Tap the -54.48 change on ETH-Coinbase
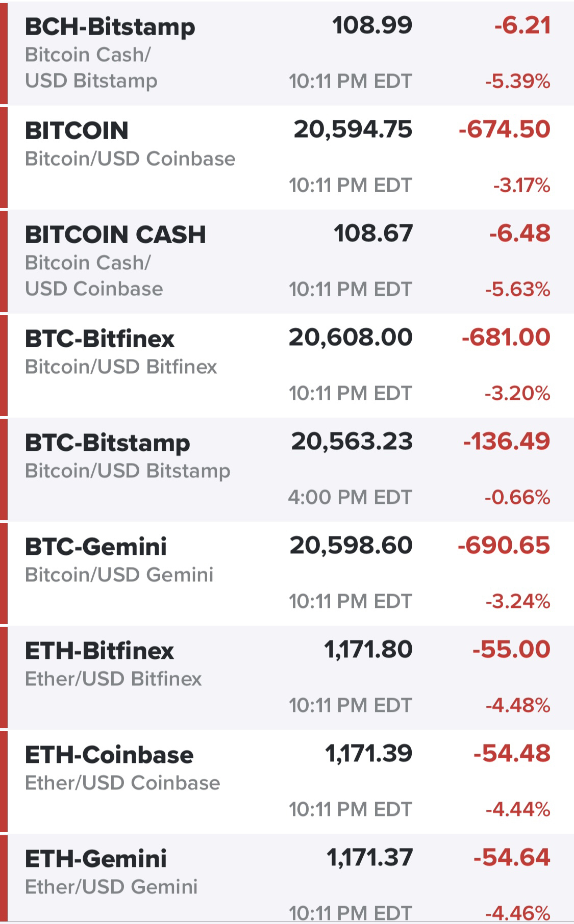Image resolution: width=574 pixels, height=924 pixels. pos(512,753)
